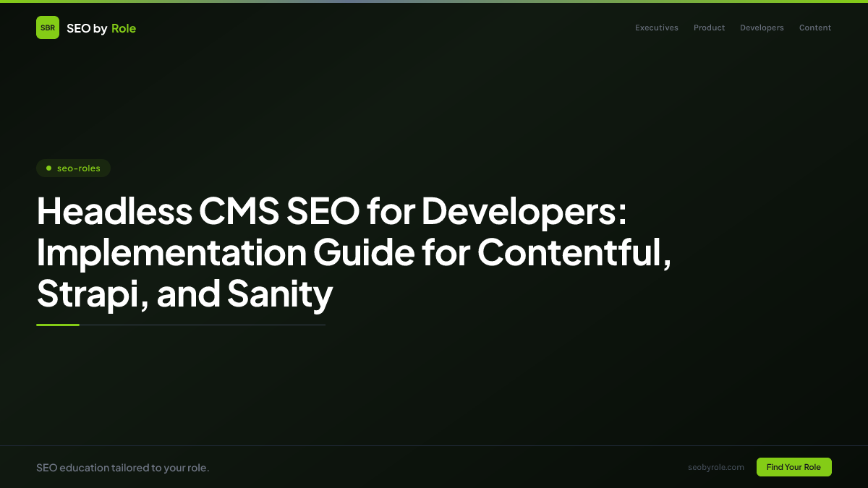
Task: Click the article headline about Headless CMS SEO
Action: 353,253
